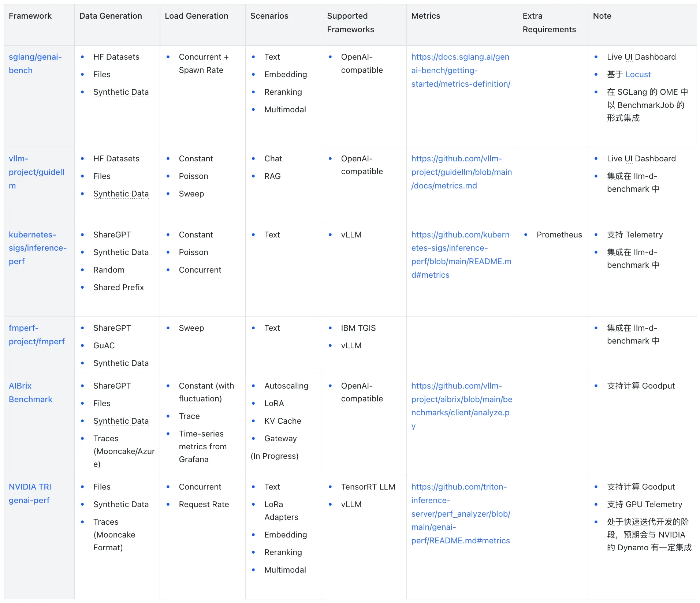This screenshot has height=603, width=700.
Task: Click the kubernetes-sigs/inference-perf link
Action: 37,248
